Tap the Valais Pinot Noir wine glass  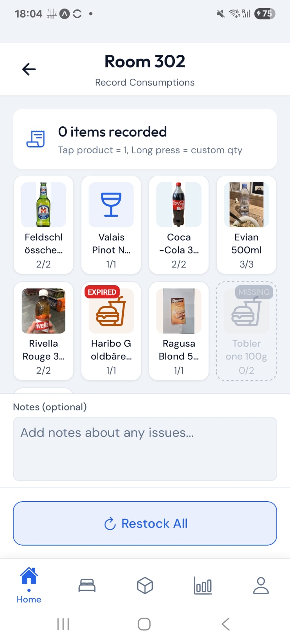pos(111,225)
